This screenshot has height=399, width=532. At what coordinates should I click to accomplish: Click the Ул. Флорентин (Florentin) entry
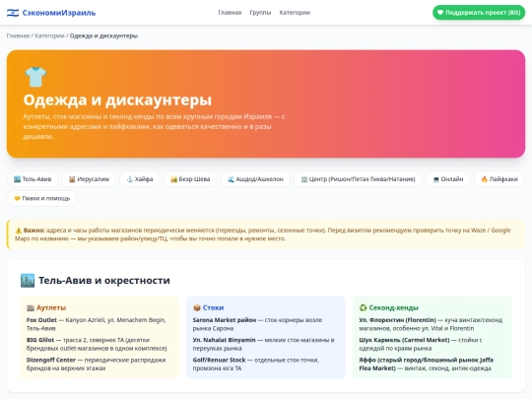click(x=431, y=324)
